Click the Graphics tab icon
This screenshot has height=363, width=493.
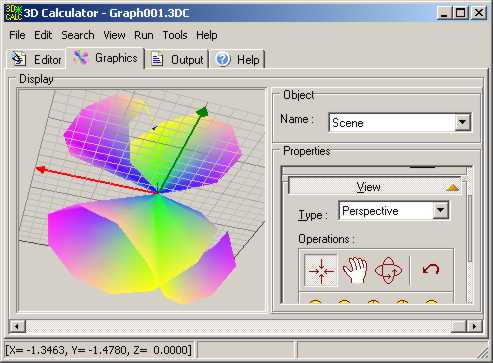point(81,58)
